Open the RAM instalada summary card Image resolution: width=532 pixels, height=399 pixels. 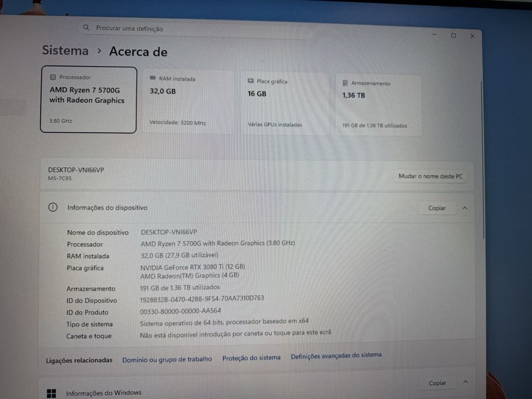(x=188, y=101)
